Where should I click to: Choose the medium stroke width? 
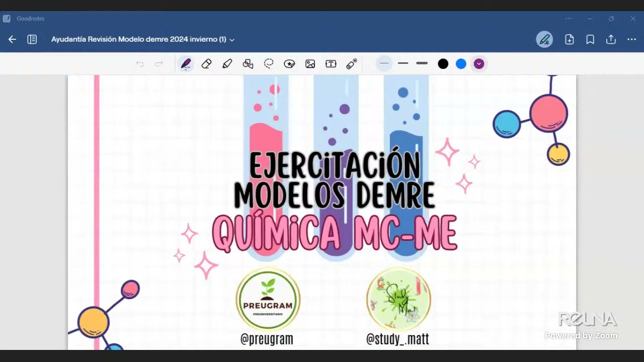pos(403,63)
